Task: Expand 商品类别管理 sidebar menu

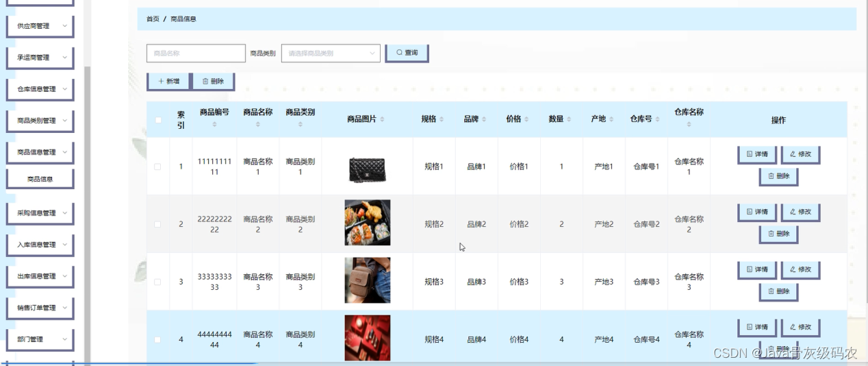Action: pos(40,121)
